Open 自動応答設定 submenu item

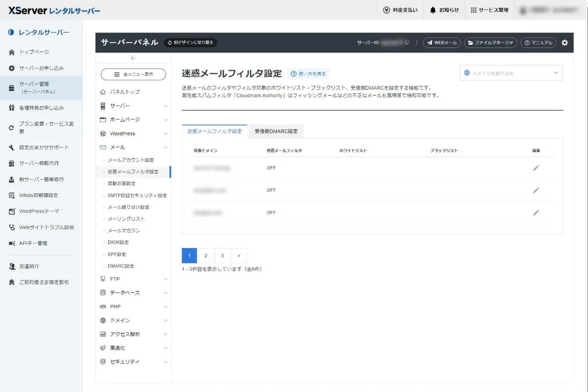122,183
